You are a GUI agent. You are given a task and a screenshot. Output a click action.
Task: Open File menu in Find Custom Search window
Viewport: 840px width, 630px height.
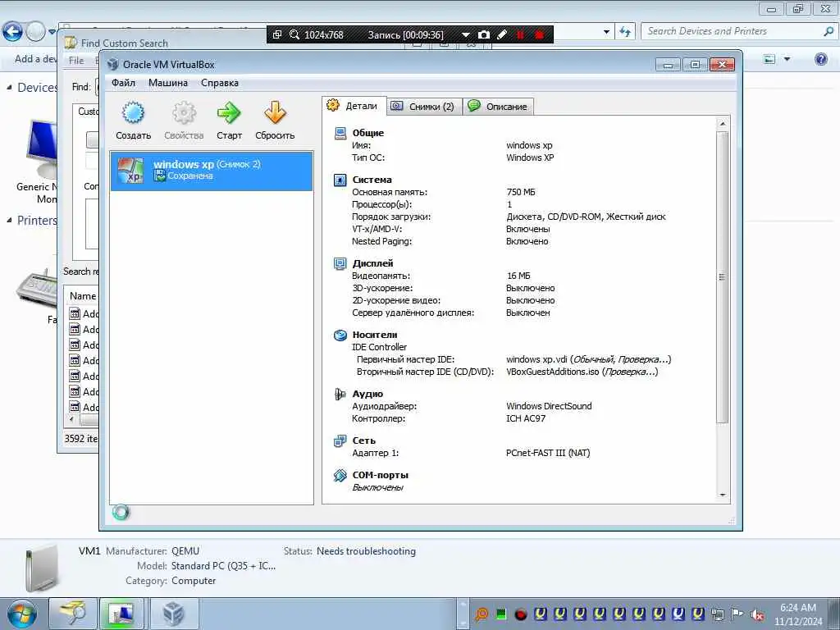[x=76, y=61]
